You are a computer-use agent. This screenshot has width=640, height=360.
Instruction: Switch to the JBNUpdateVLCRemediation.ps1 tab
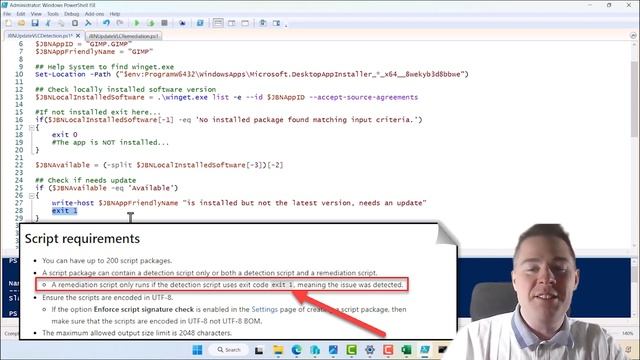[x=123, y=36]
